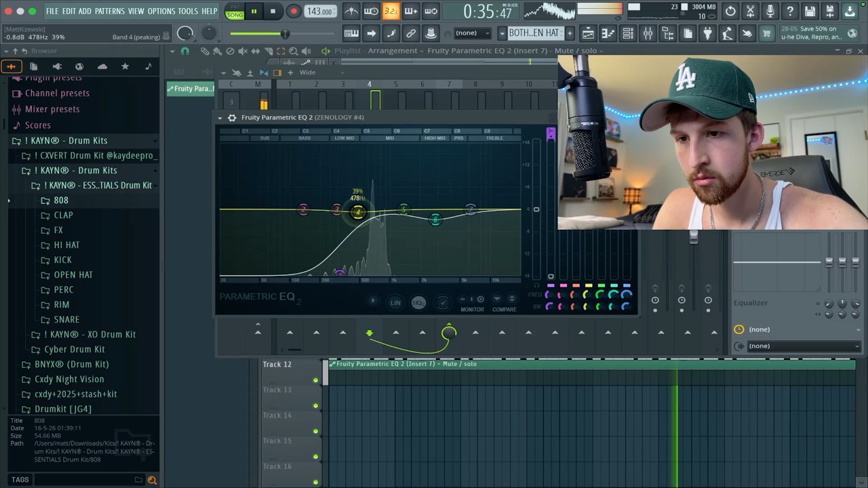Image resolution: width=868 pixels, height=488 pixels.
Task: Open the VIEW menu
Action: [x=136, y=12]
